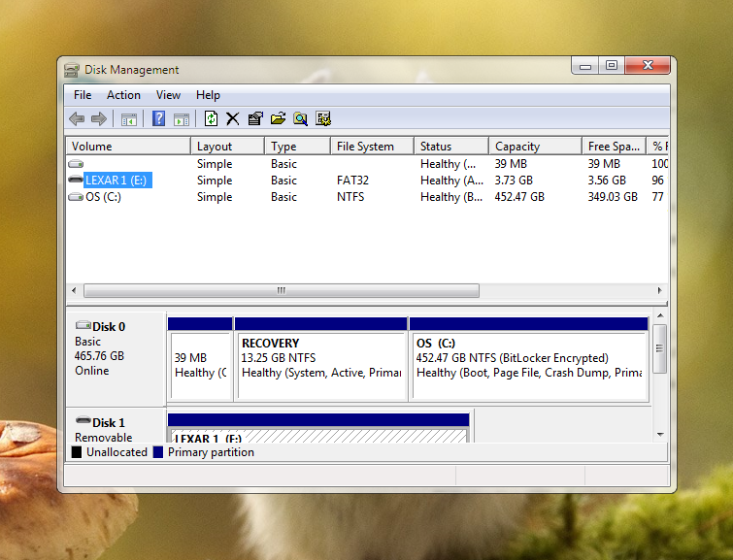The height and width of the screenshot is (560, 733).
Task: Click the horizontal scrollbar thumb in volume list
Action: pos(282,290)
